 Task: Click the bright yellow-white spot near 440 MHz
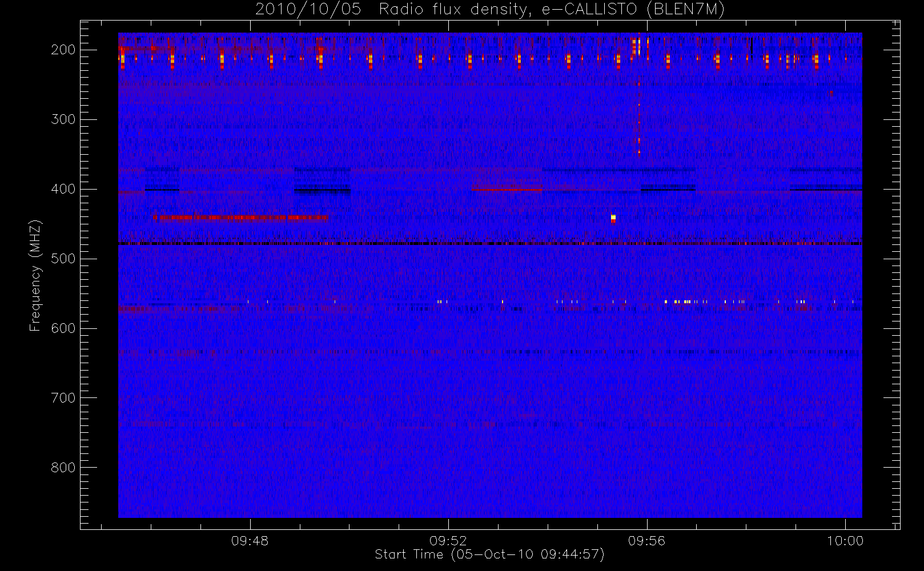coord(613,218)
